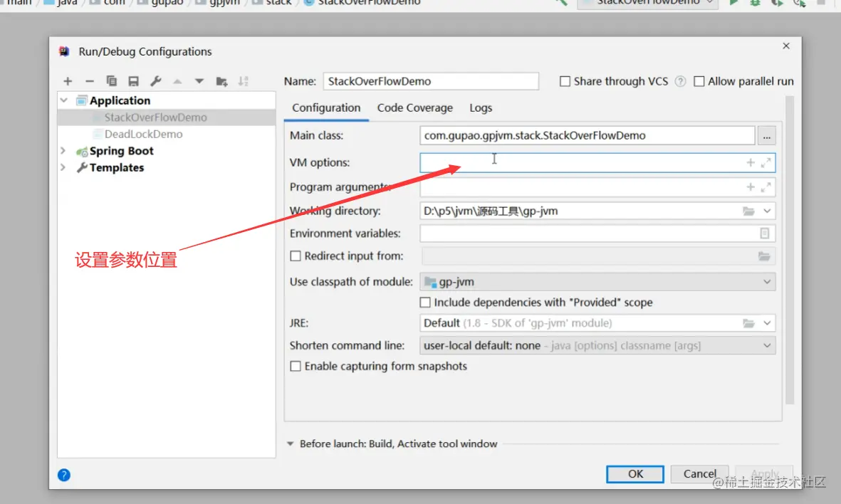Expand the Templates tree node
Viewport: 841px width, 504px height.
(63, 167)
